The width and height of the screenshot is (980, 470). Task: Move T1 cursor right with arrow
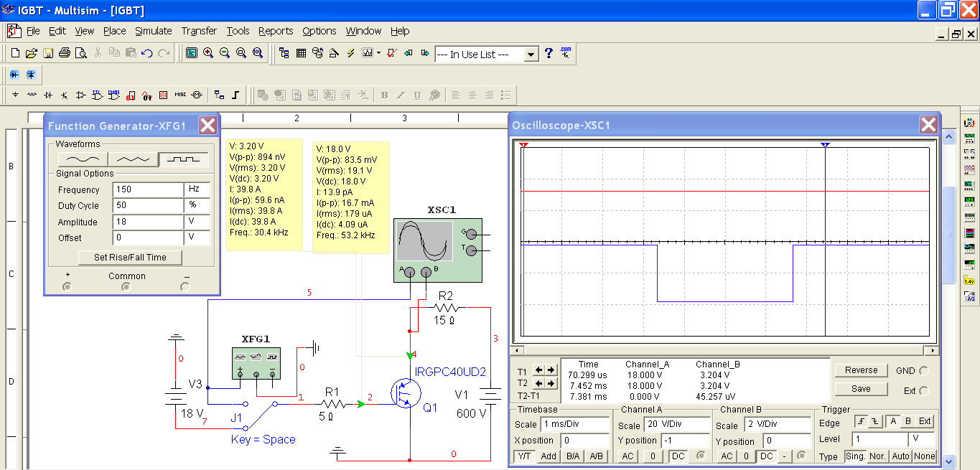click(x=551, y=370)
